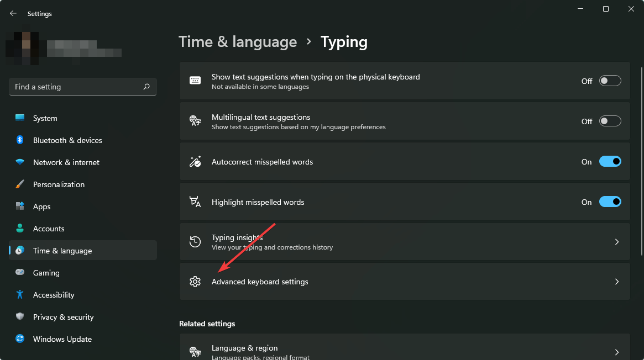Open Typing insights label
644x360 pixels.
tap(237, 237)
